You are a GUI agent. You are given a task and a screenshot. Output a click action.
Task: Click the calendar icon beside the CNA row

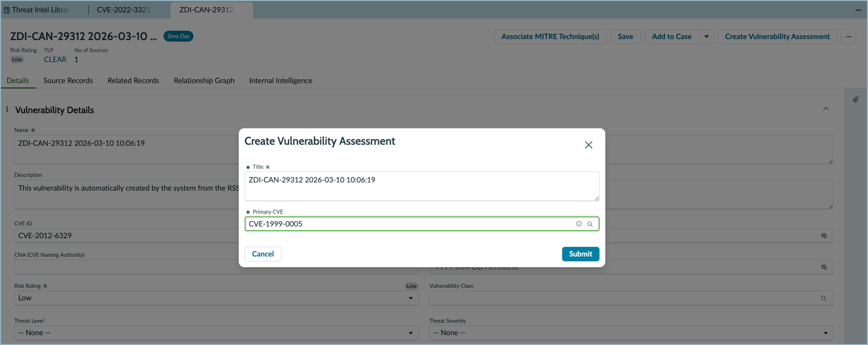824,267
